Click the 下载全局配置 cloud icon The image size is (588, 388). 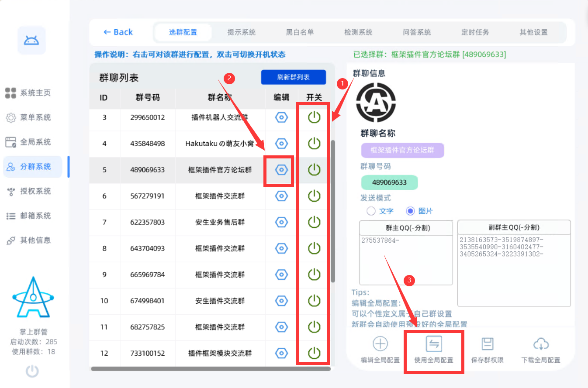click(541, 344)
